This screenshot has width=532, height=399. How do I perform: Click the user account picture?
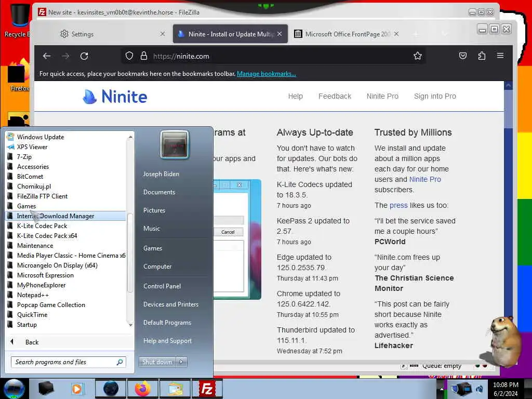pos(175,145)
